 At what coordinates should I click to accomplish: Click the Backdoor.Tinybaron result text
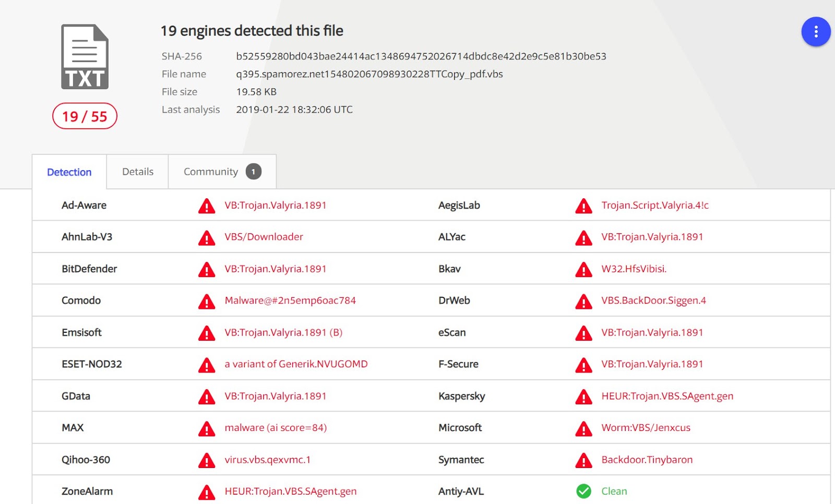pyautogui.click(x=647, y=460)
